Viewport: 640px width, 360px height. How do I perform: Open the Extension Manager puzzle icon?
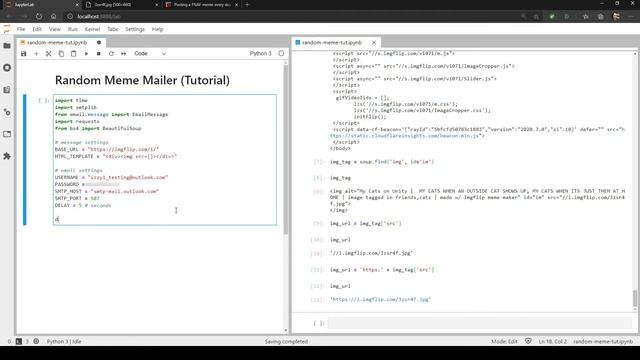click(7, 156)
